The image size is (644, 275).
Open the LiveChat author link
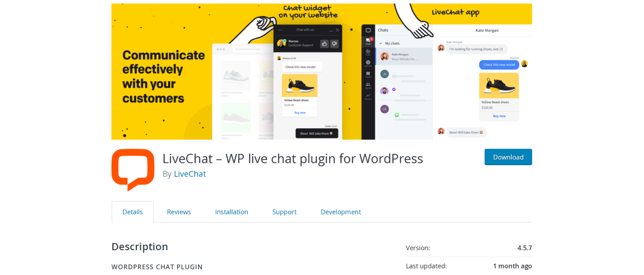point(190,174)
